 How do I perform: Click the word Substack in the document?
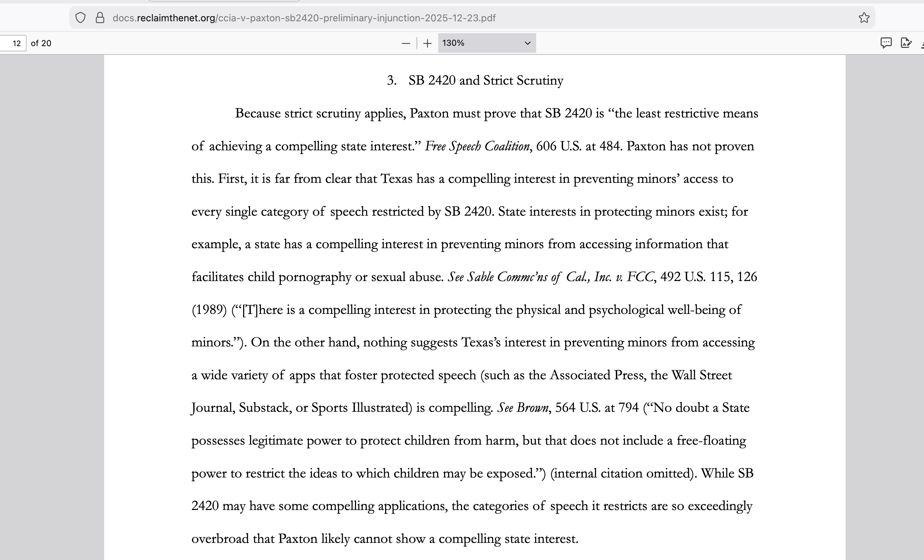click(x=265, y=408)
